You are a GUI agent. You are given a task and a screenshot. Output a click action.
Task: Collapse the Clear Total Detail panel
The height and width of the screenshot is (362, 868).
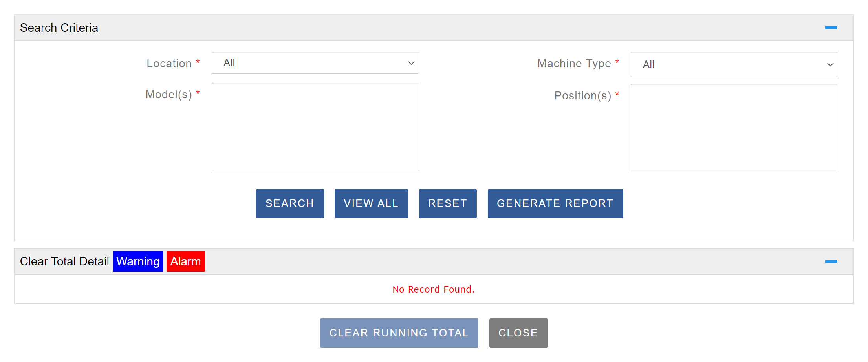tap(831, 261)
